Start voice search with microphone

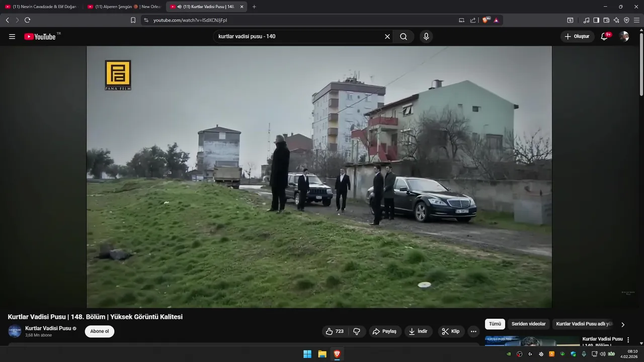(426, 37)
